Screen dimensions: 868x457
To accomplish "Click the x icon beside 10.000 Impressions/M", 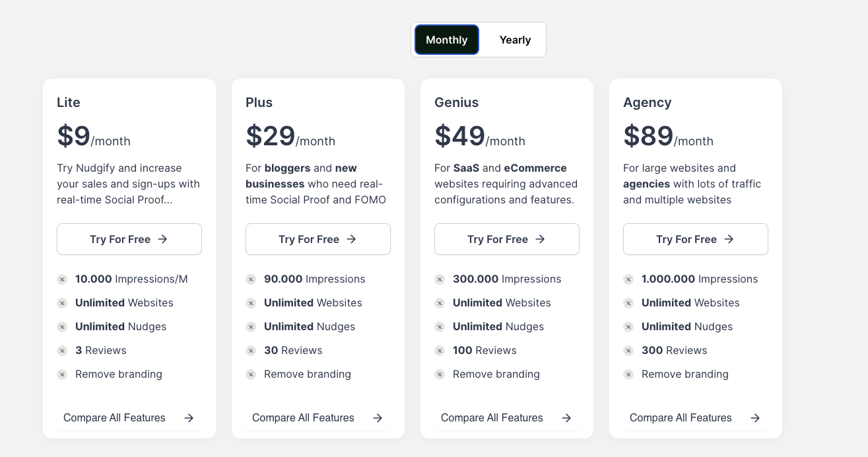I will tap(62, 279).
